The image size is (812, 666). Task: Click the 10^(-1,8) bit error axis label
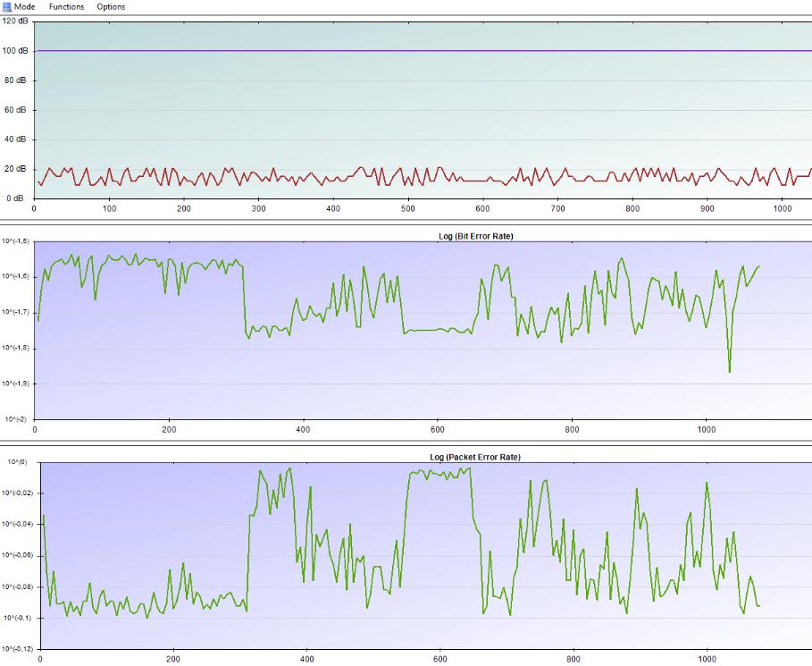(16, 349)
